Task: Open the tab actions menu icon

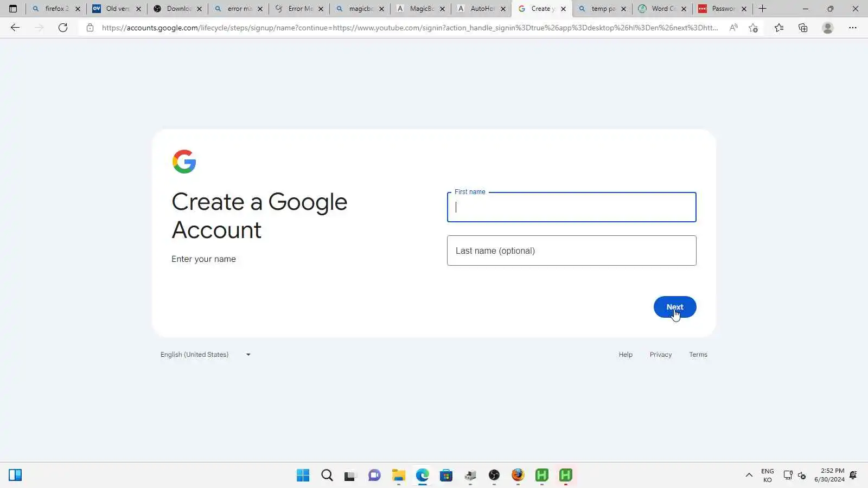Action: pyautogui.click(x=13, y=9)
